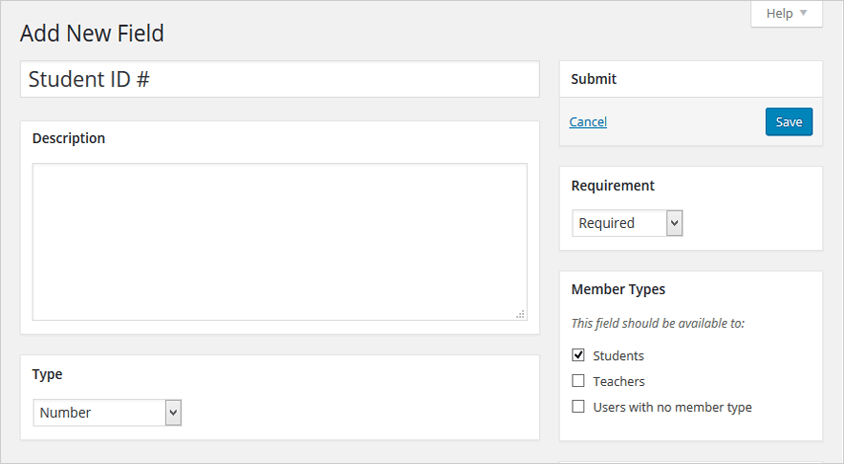This screenshot has height=464, width=844.
Task: Click the Requirement panel heading
Action: [613, 185]
